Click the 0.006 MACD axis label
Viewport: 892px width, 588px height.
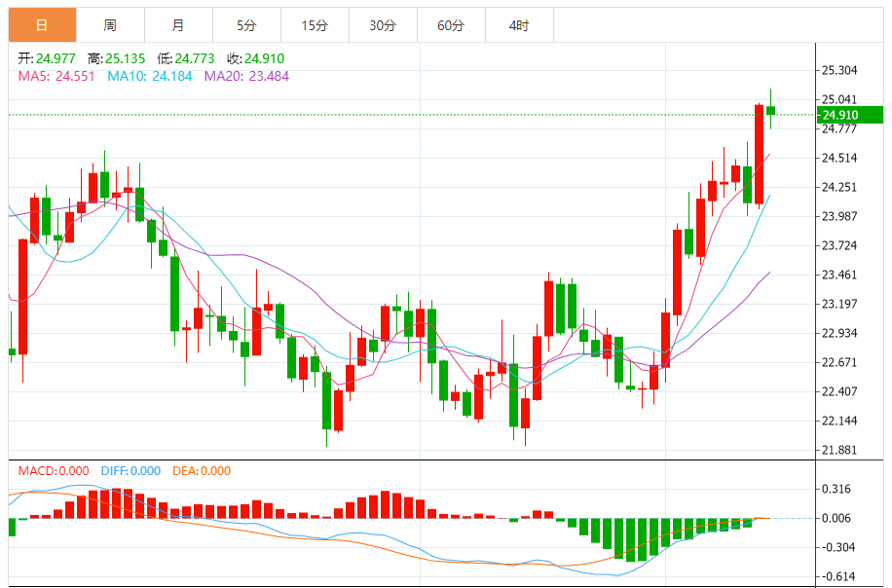point(836,518)
